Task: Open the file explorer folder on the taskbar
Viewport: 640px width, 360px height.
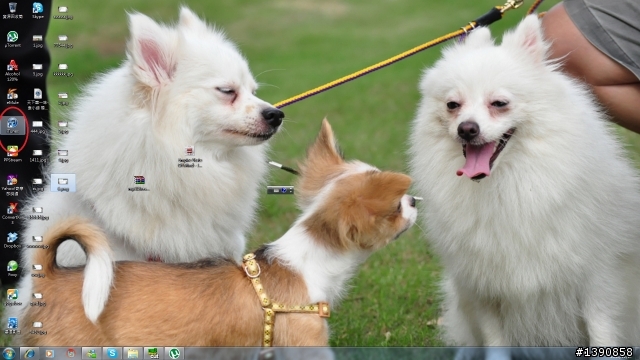Action: [133, 353]
